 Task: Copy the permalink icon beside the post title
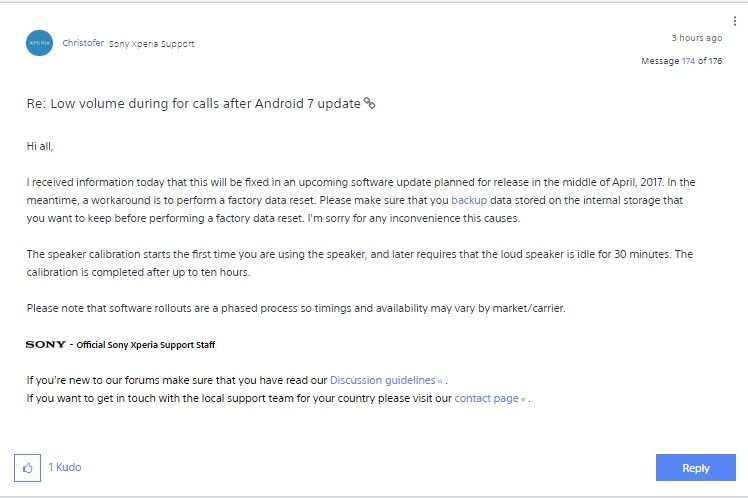(369, 103)
